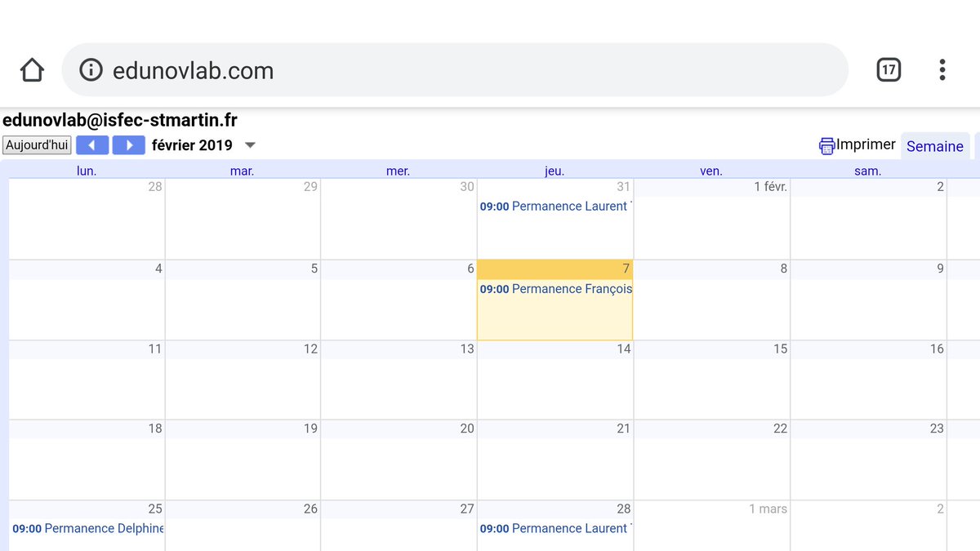This screenshot has height=551, width=980.
Task: Select day number 8
Action: point(783,269)
